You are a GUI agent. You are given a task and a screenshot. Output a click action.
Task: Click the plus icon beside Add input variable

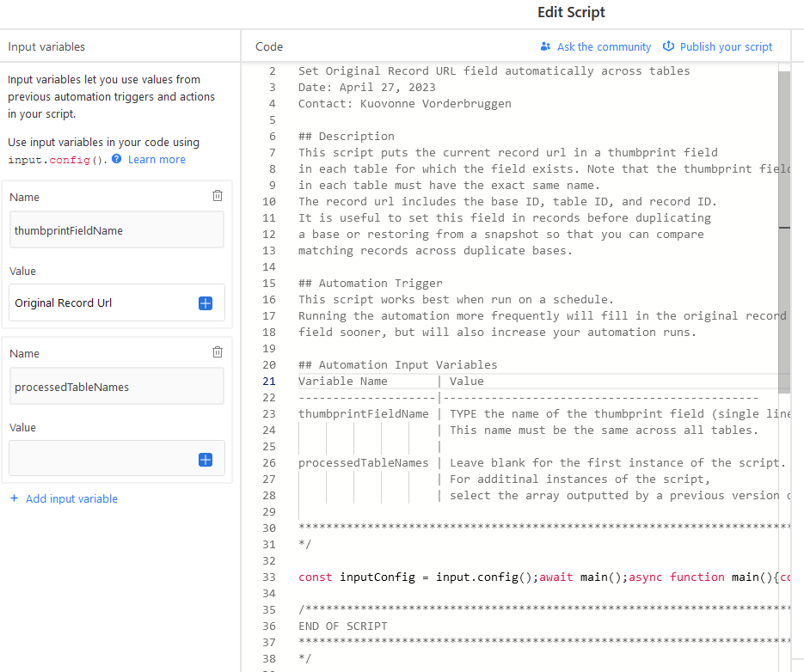point(15,498)
